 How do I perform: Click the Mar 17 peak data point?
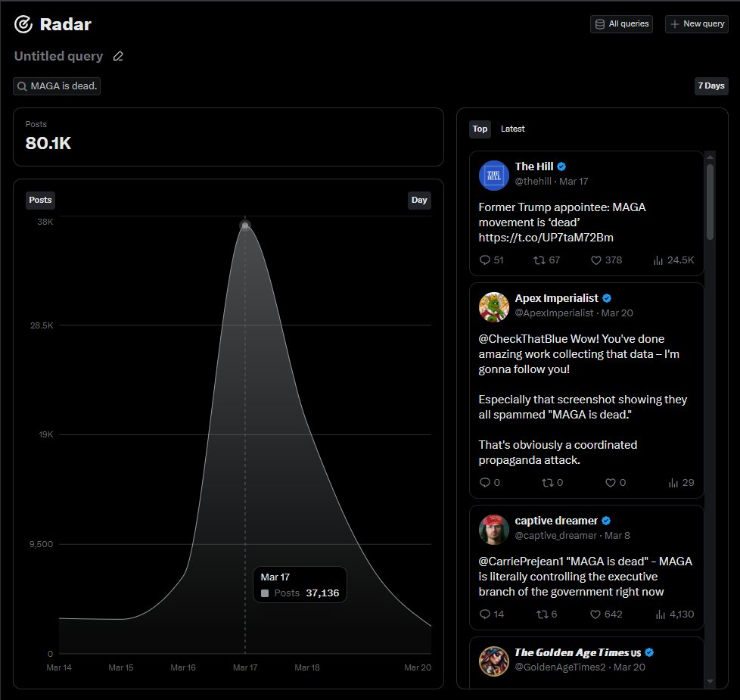pyautogui.click(x=245, y=226)
